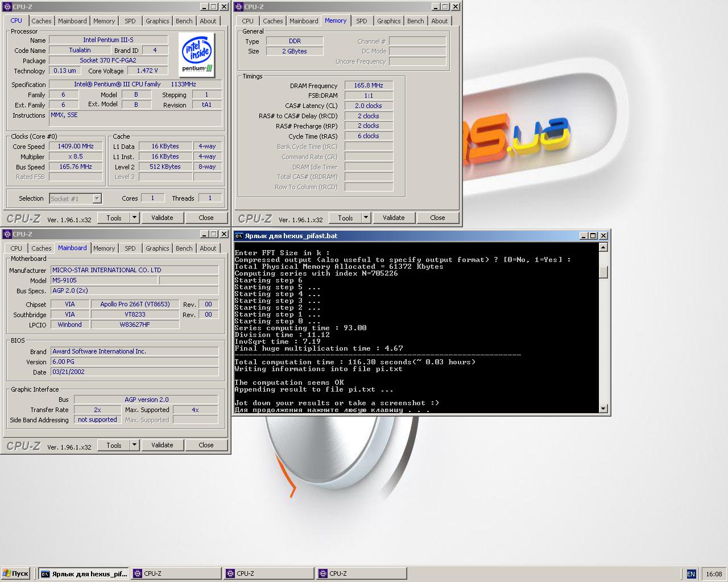Click the W83627HF LPCIO value
Viewport: 728px width, 582px height.
pos(135,325)
